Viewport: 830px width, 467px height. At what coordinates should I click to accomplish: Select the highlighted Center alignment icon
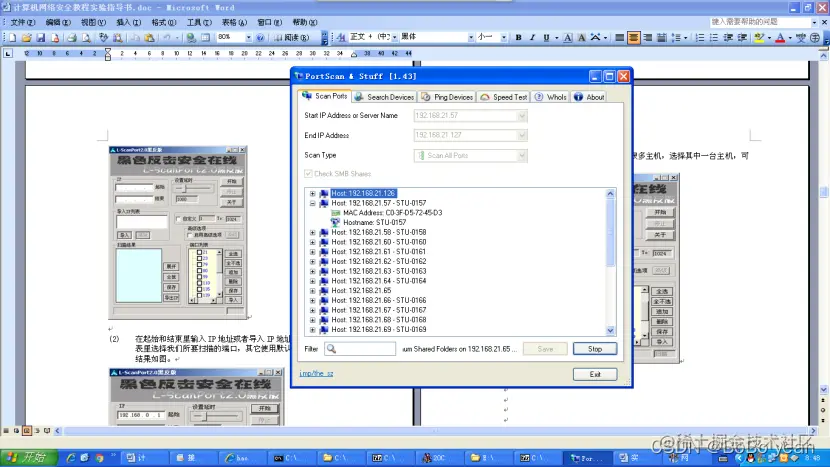pos(633,38)
